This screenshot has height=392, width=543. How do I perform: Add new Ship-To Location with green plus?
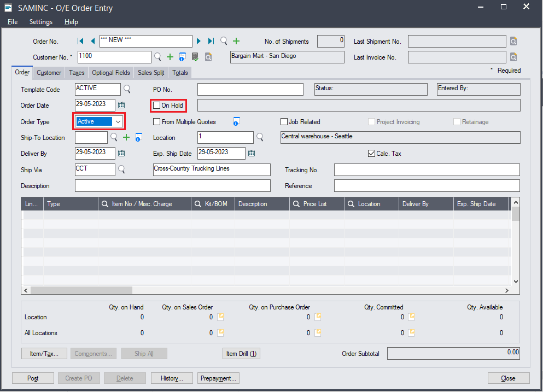[x=126, y=137]
